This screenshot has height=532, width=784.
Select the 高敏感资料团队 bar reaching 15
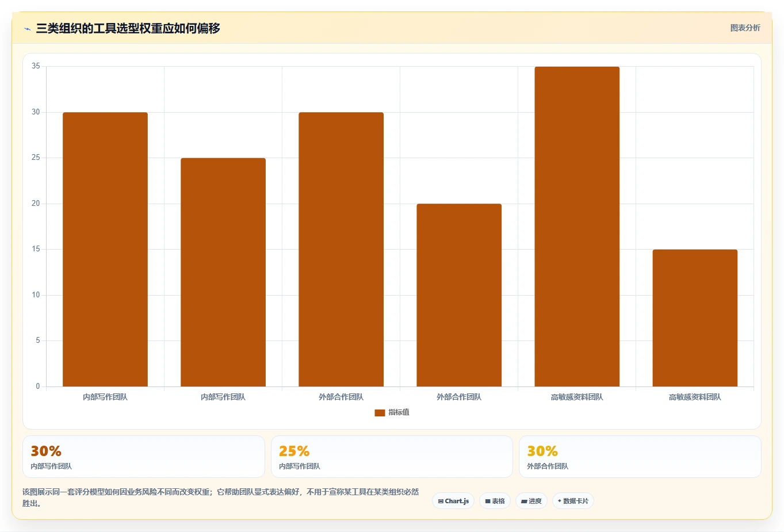[x=695, y=318]
